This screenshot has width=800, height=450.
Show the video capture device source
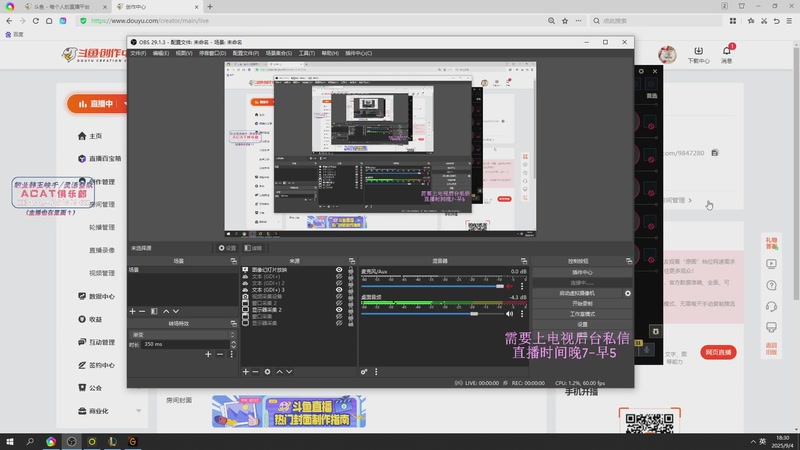coord(339,296)
